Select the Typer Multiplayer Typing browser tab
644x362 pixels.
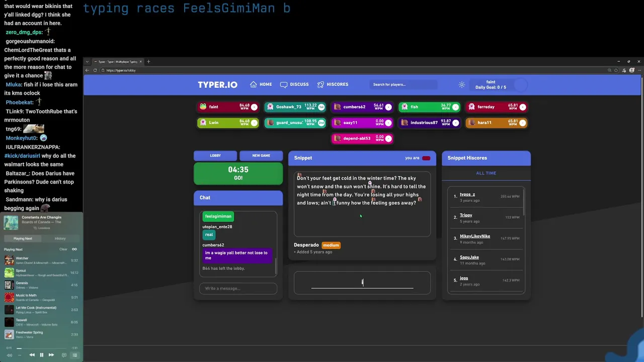point(118,62)
